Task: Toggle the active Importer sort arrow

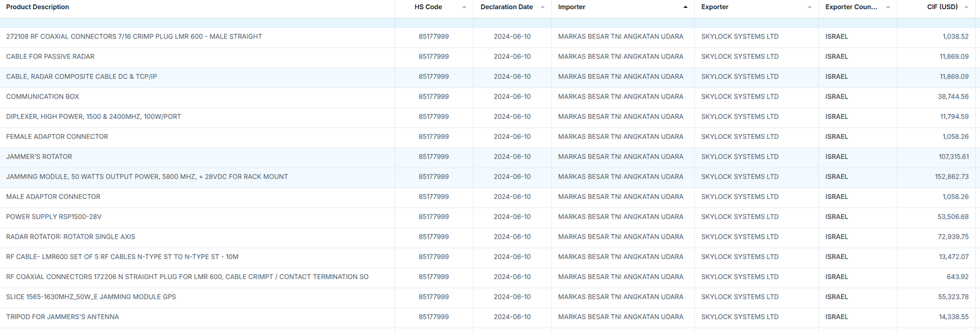Action: [685, 7]
